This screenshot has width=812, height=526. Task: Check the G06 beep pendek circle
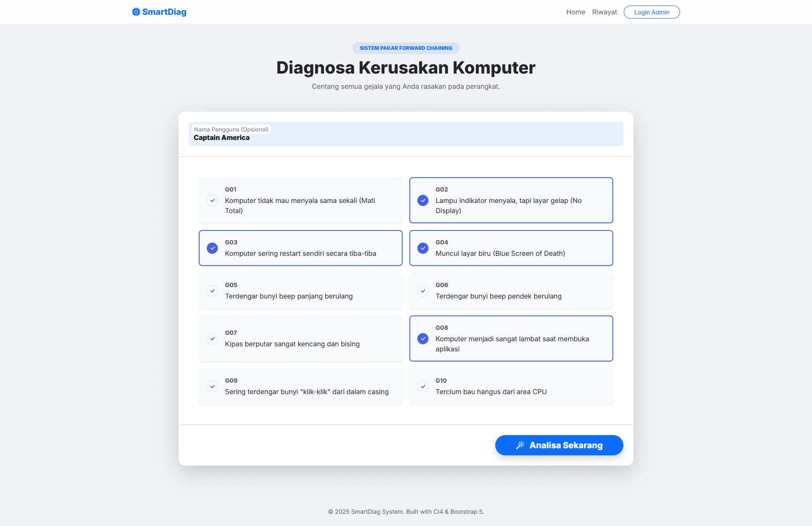(x=423, y=291)
